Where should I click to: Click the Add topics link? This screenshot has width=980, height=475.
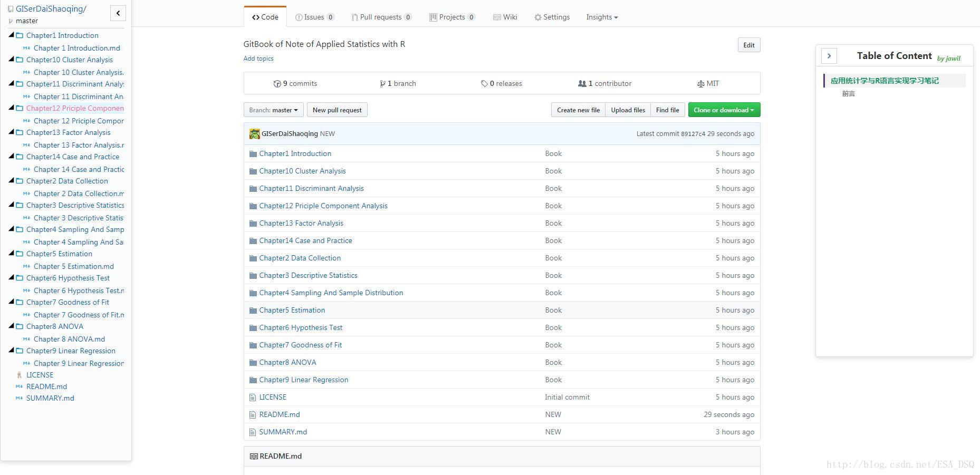258,59
